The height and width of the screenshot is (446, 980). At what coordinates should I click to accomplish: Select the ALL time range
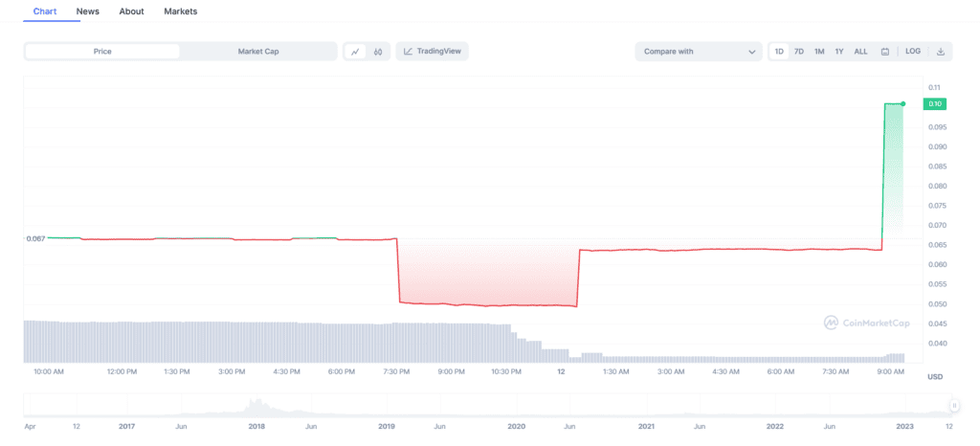(860, 52)
